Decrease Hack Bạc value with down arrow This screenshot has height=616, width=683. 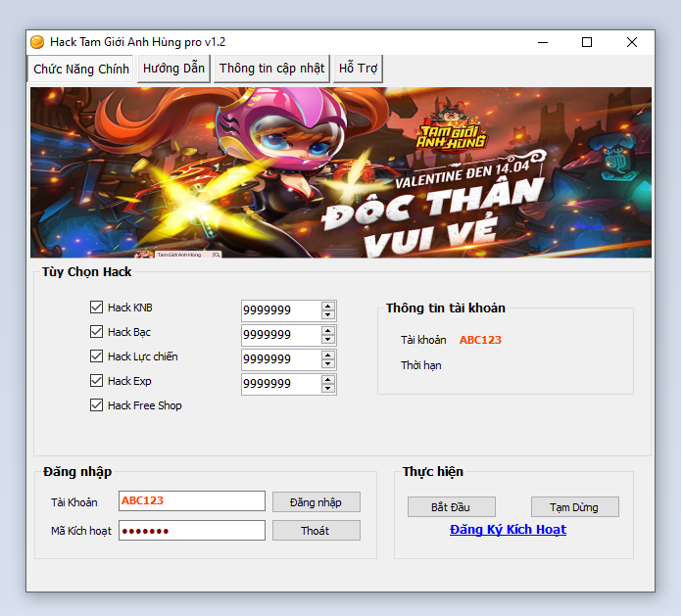(x=328, y=340)
